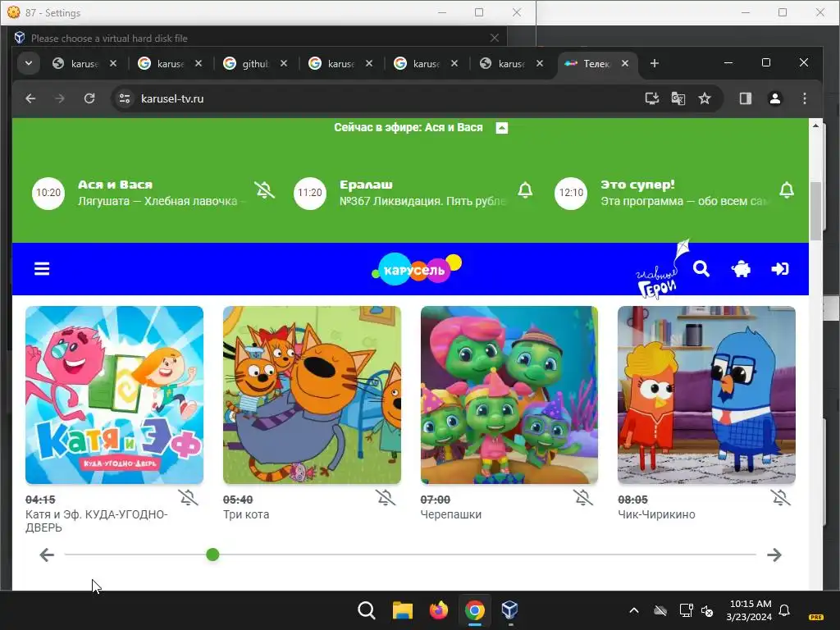The image size is (840, 630).
Task: Toggle Chrome side panel
Action: point(745,98)
